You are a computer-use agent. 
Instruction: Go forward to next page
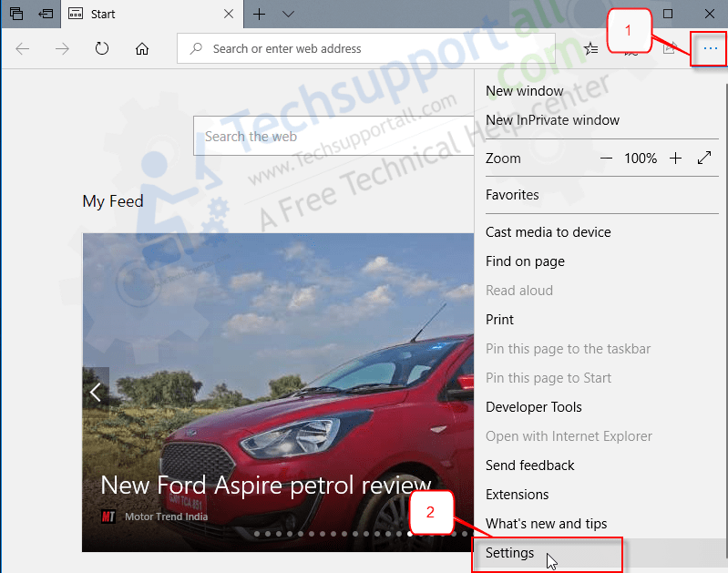point(62,48)
